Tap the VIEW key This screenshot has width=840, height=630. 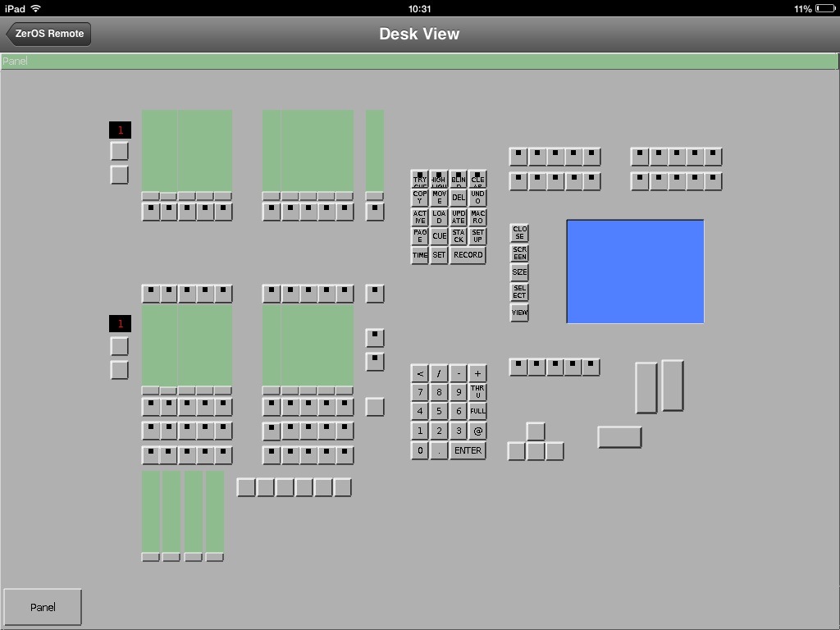coord(519,313)
